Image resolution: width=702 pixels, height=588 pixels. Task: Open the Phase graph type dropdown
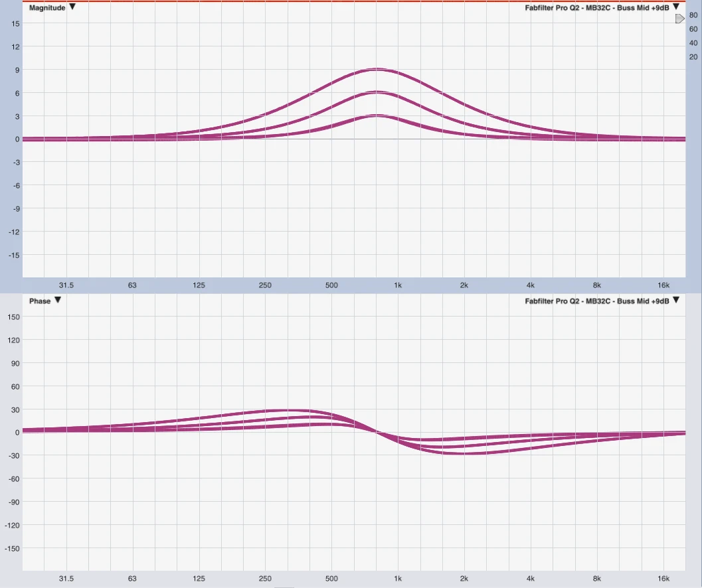coord(58,301)
